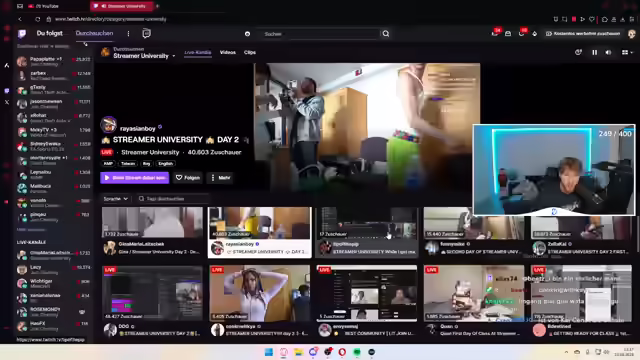Go back in the browser
The width and height of the screenshot is (640, 360).
[20, 19]
